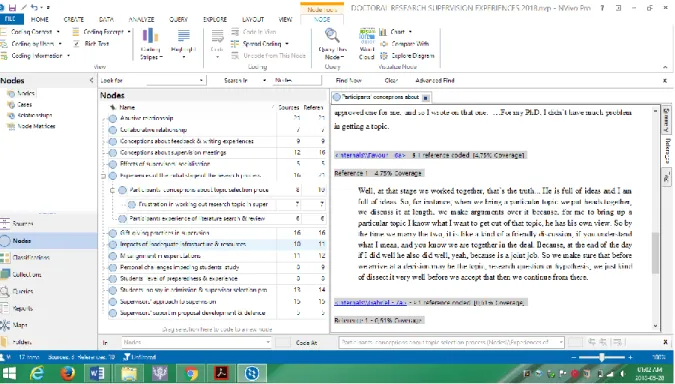This screenshot has width=675, height=384.
Task: Select Cases in Nodes tree
Action: tap(24, 105)
